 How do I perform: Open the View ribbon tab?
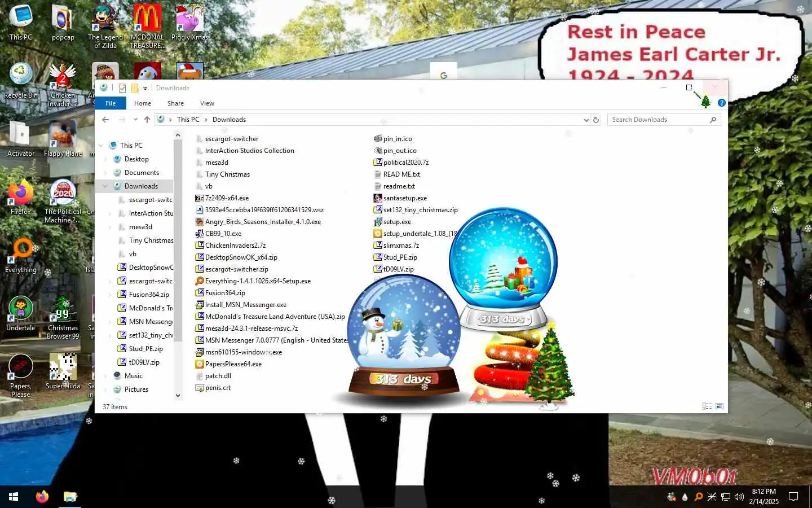pyautogui.click(x=207, y=103)
